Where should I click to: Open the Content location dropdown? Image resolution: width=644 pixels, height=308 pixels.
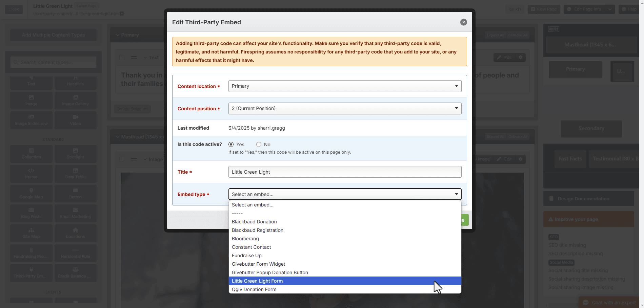coord(345,86)
